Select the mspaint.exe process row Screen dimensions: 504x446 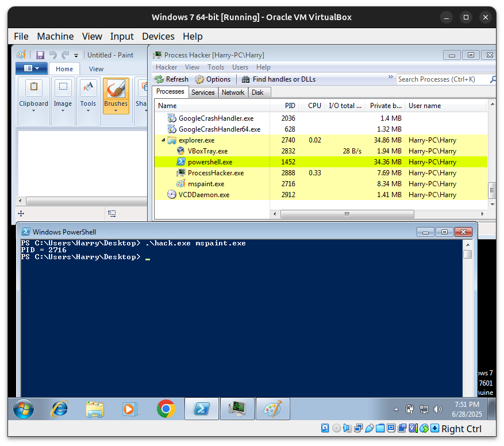pos(321,184)
